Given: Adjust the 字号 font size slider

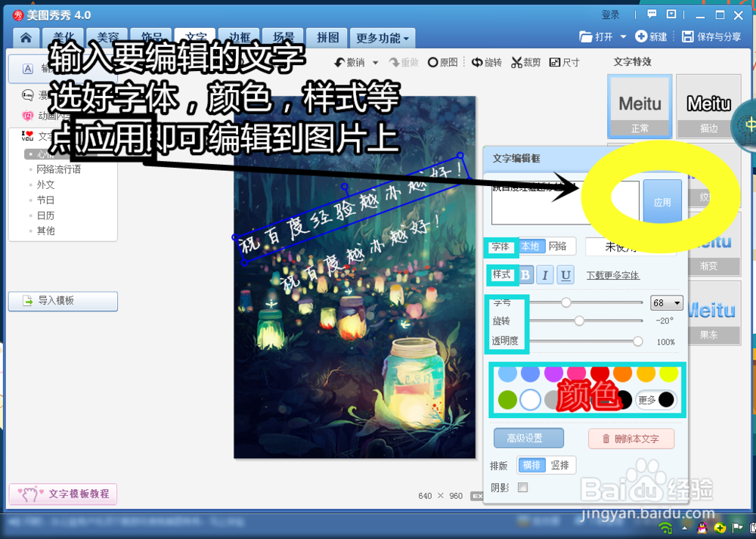Looking at the screenshot, I should click(566, 302).
